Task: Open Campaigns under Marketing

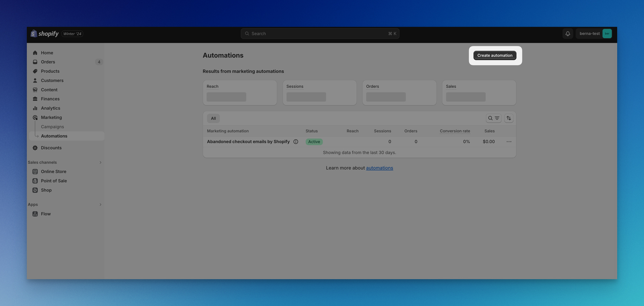Action: 52,127
